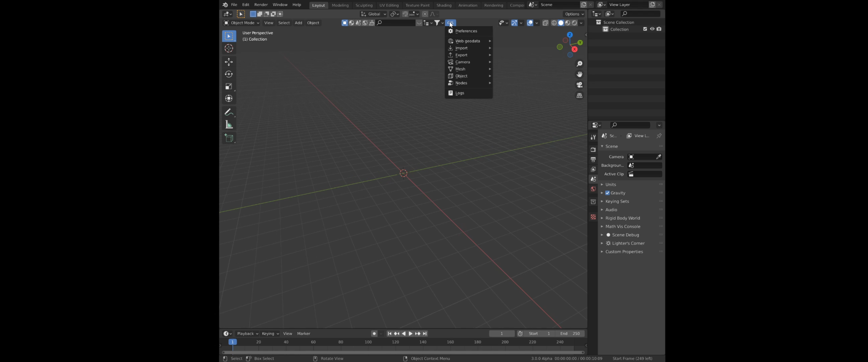Select the Rotate tool

229,74
